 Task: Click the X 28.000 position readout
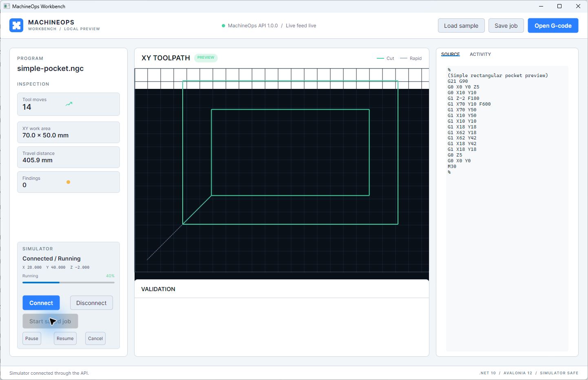[x=32, y=267]
